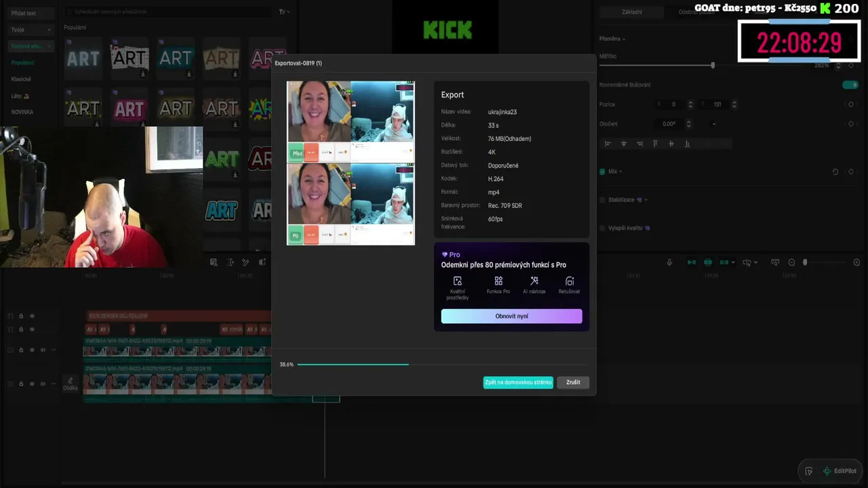Click Zpět na domovskou stránku button
This screenshot has width=868, height=488.
(x=518, y=382)
